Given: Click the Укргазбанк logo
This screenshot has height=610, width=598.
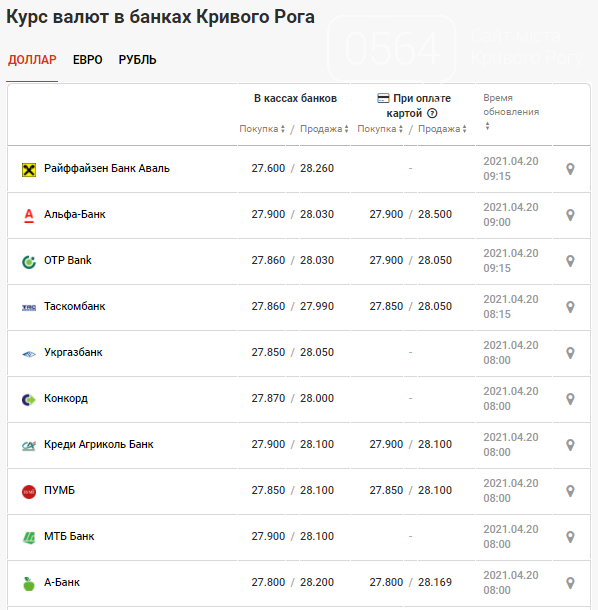Looking at the screenshot, I should [x=29, y=354].
